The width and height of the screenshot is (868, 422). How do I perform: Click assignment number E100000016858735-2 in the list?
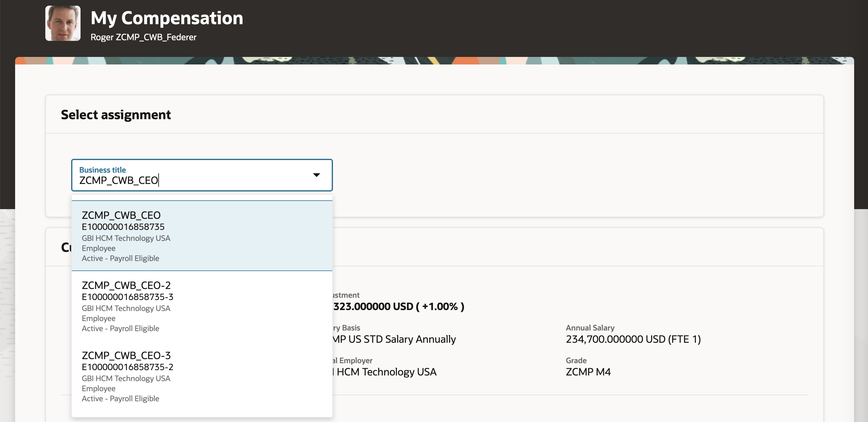(x=127, y=367)
